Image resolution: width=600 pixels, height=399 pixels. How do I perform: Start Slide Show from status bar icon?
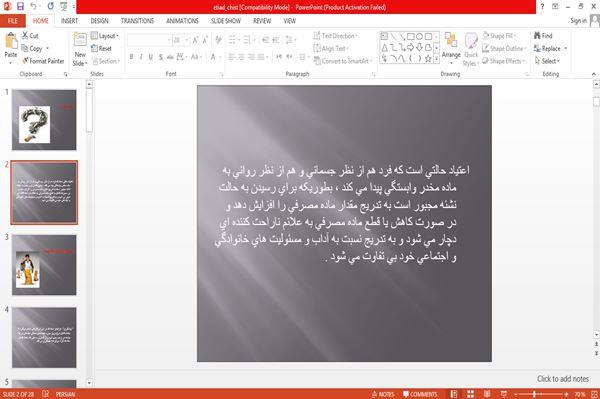pyautogui.click(x=504, y=394)
